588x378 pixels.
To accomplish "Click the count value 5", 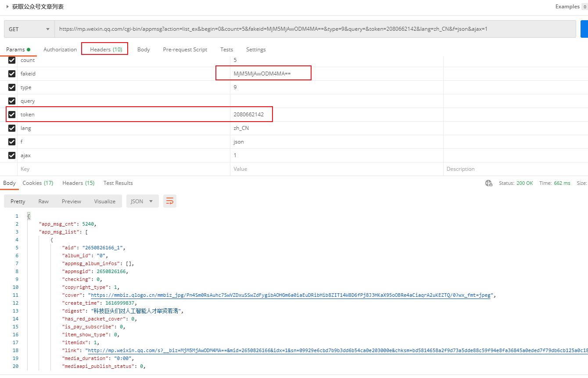I will click(235, 60).
